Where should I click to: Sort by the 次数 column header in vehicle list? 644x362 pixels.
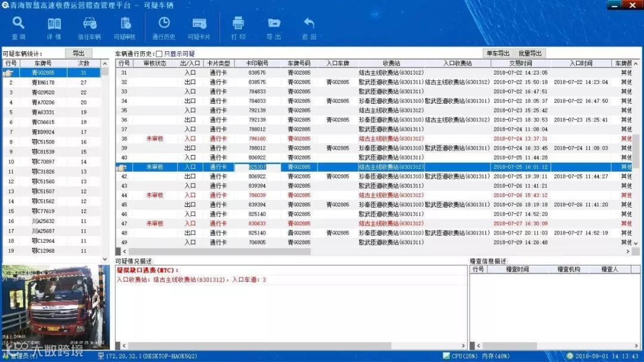click(x=83, y=63)
